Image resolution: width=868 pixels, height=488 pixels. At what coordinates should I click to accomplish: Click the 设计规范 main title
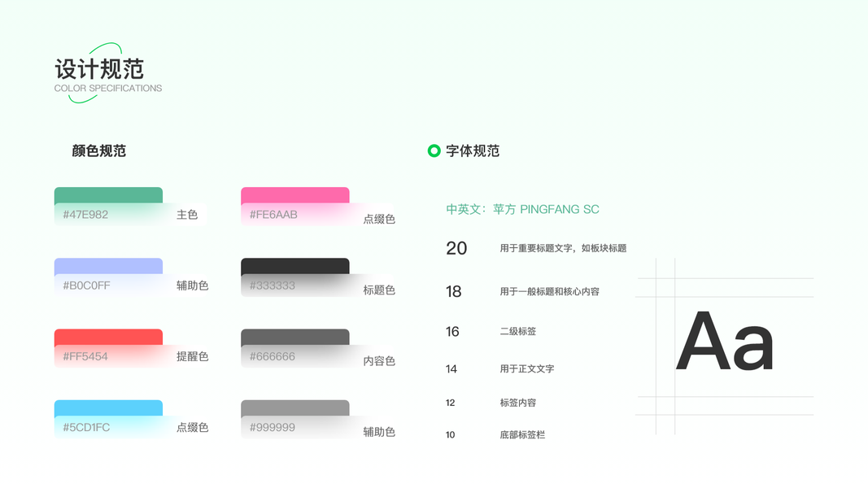pyautogui.click(x=99, y=69)
